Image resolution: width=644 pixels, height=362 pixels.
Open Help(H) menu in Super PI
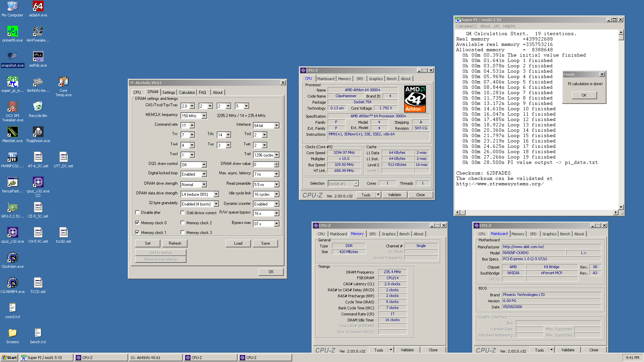[509, 26]
